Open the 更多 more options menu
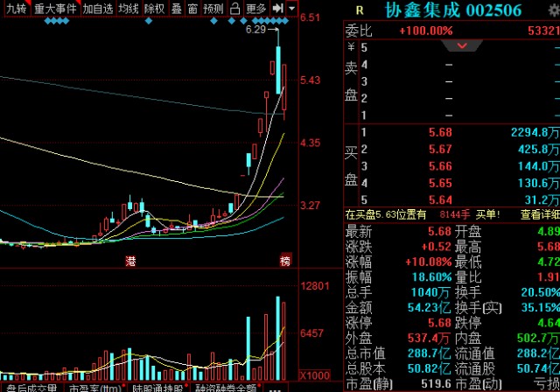560x392 pixels. coord(255,9)
